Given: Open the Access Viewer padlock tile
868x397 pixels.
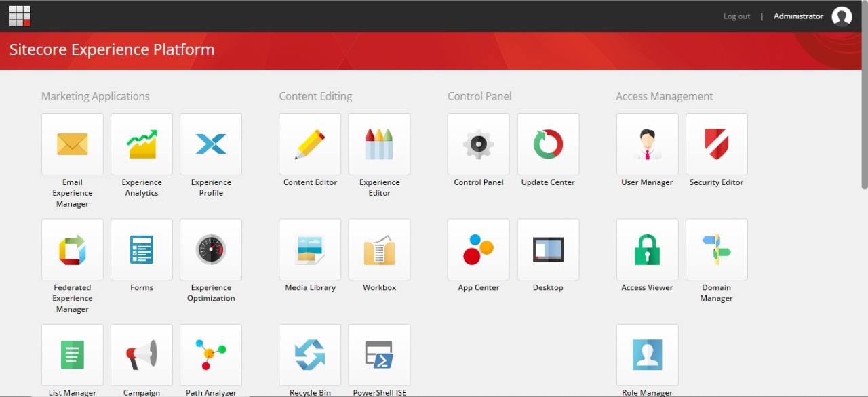Looking at the screenshot, I should tap(648, 249).
